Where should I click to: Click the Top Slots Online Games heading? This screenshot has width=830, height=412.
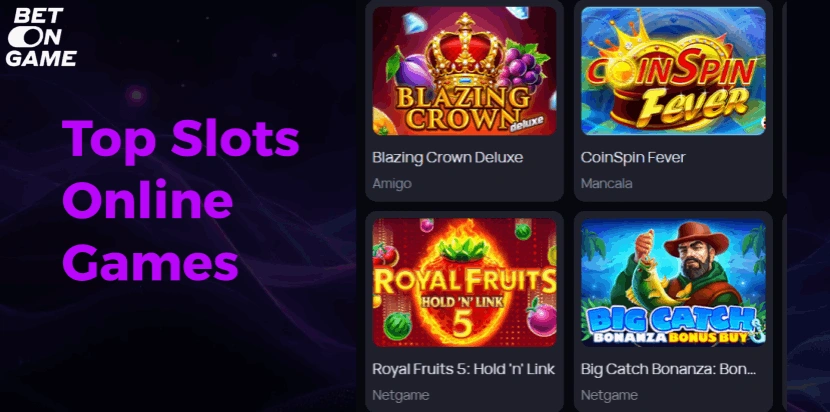tap(181, 200)
